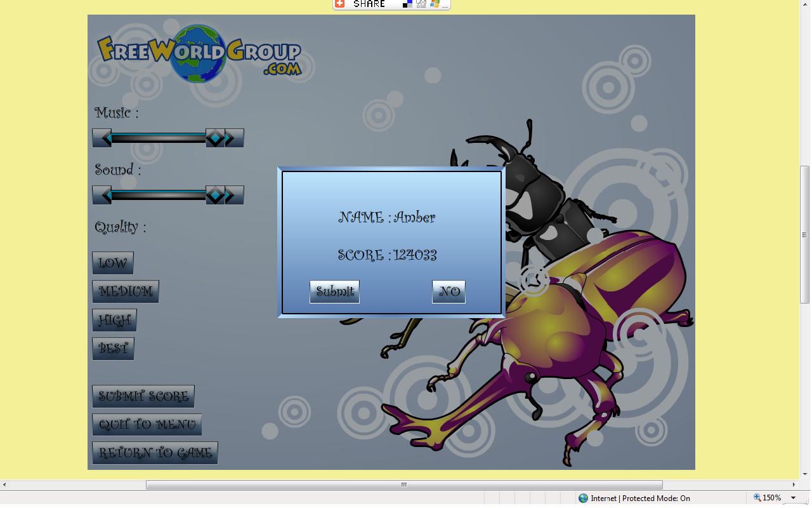Select QUIT TO MENU
This screenshot has width=812, height=508.
click(x=147, y=424)
